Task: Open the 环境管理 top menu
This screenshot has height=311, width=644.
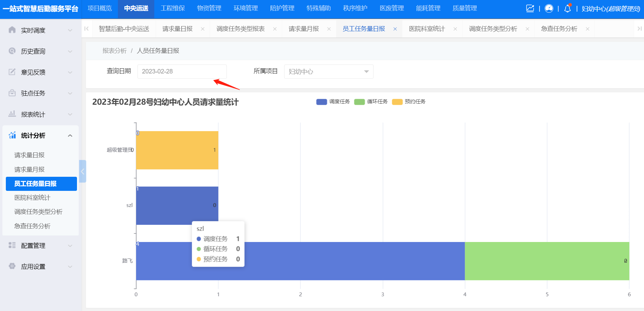Action: [245, 8]
